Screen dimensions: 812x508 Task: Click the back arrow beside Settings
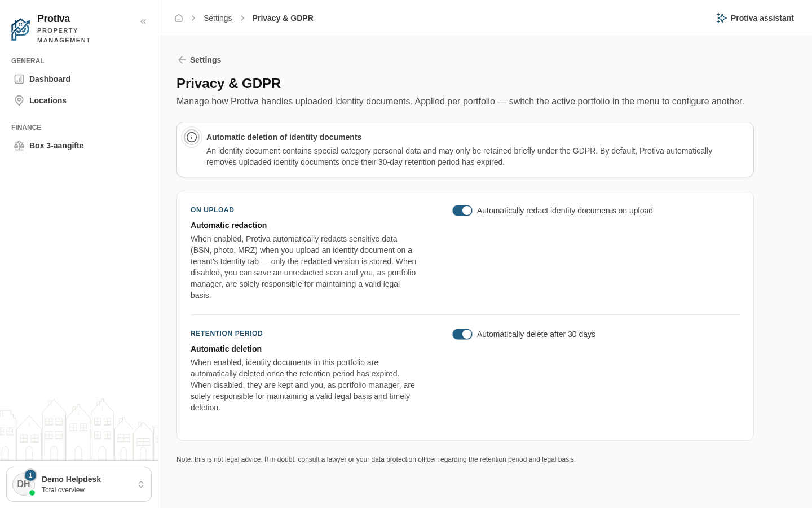[182, 60]
